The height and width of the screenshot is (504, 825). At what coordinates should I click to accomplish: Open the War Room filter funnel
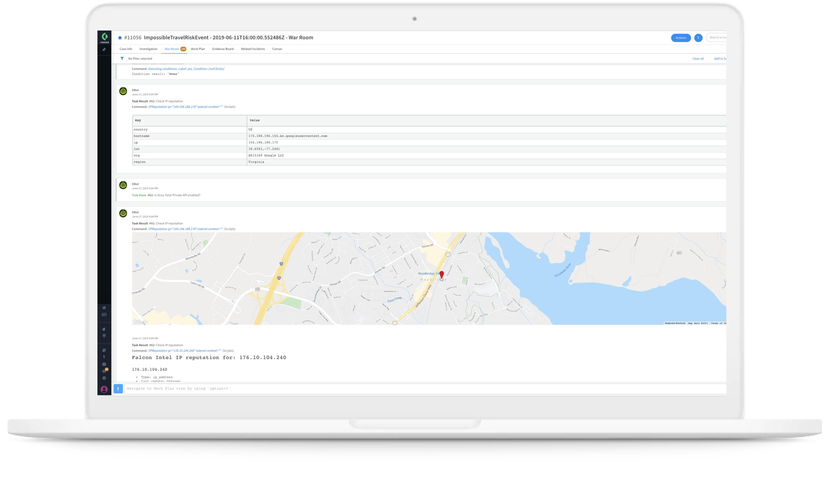(x=122, y=58)
